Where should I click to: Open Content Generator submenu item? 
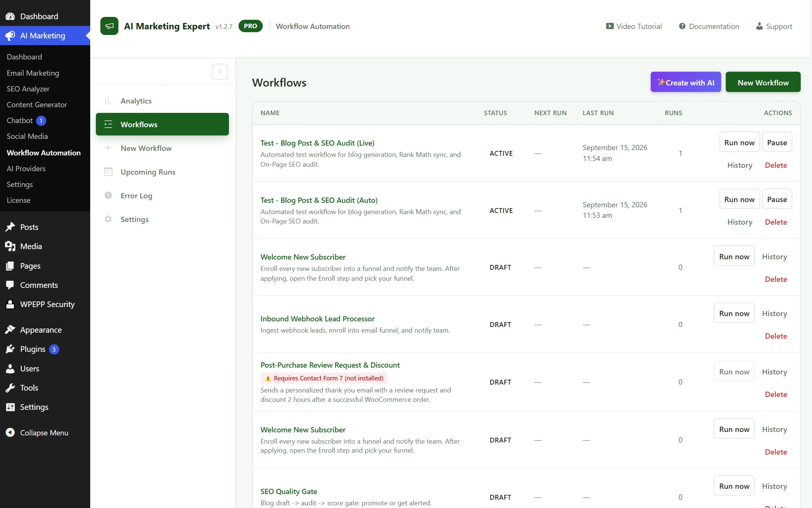pos(37,105)
